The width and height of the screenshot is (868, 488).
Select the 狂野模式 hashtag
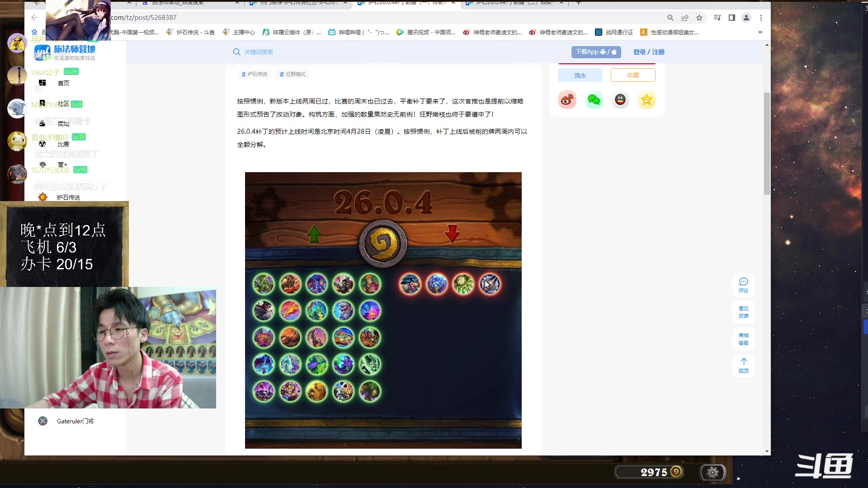coord(292,74)
